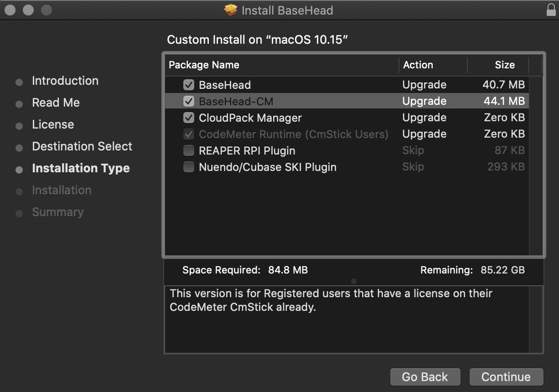Click Upgrade action in BaseHead row
Image resolution: width=559 pixels, height=392 pixels.
coord(424,85)
